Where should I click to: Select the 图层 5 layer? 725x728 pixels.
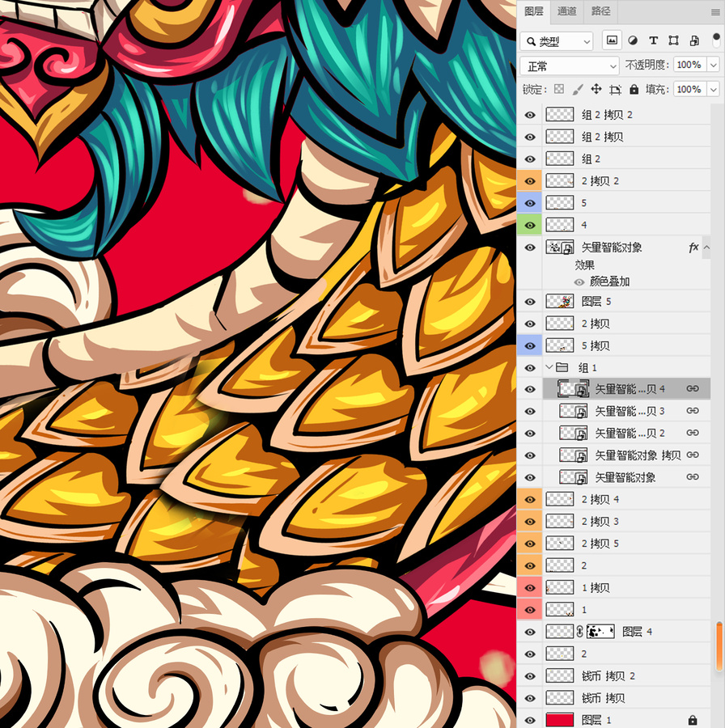pyautogui.click(x=626, y=302)
